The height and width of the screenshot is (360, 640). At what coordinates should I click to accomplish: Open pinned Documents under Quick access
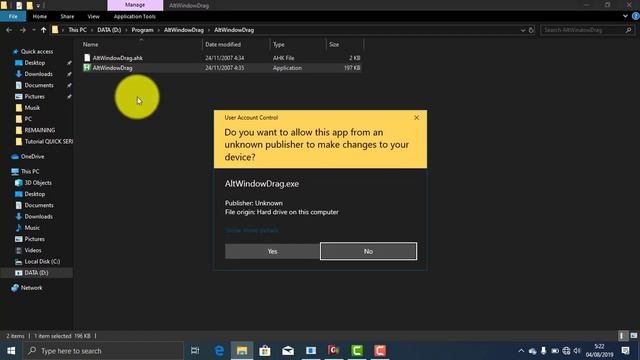39,85
